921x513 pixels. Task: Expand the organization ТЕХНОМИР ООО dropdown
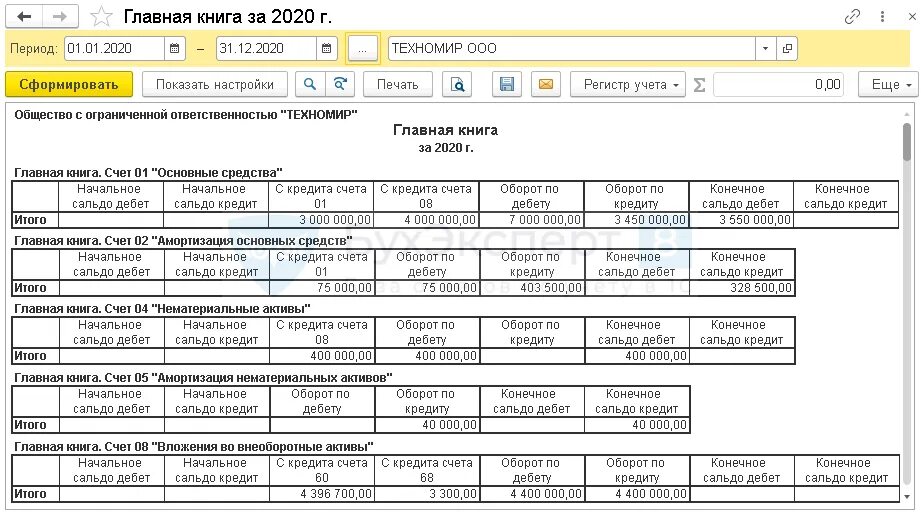click(765, 49)
